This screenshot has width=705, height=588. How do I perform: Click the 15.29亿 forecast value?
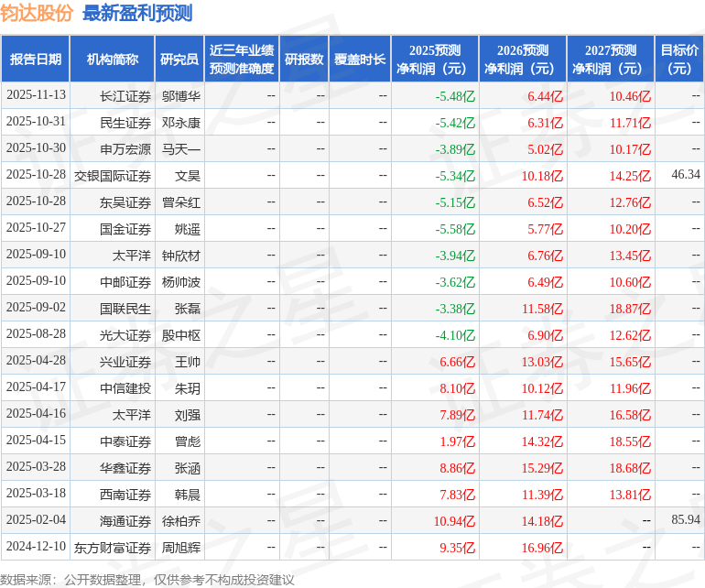[542, 468]
